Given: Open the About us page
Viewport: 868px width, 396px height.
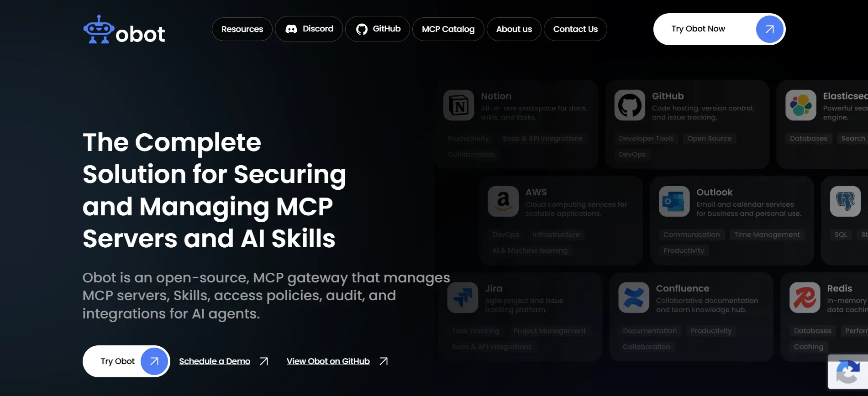Looking at the screenshot, I should pyautogui.click(x=514, y=29).
